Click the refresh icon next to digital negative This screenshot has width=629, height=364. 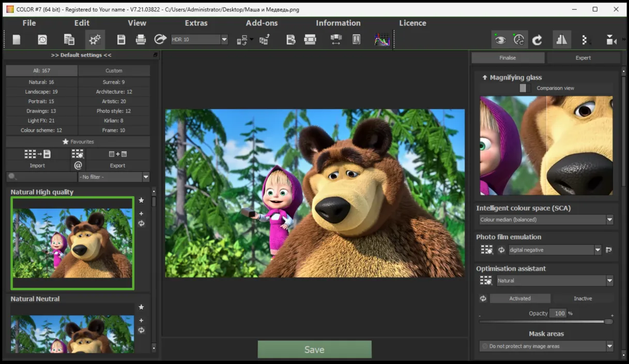pyautogui.click(x=501, y=250)
